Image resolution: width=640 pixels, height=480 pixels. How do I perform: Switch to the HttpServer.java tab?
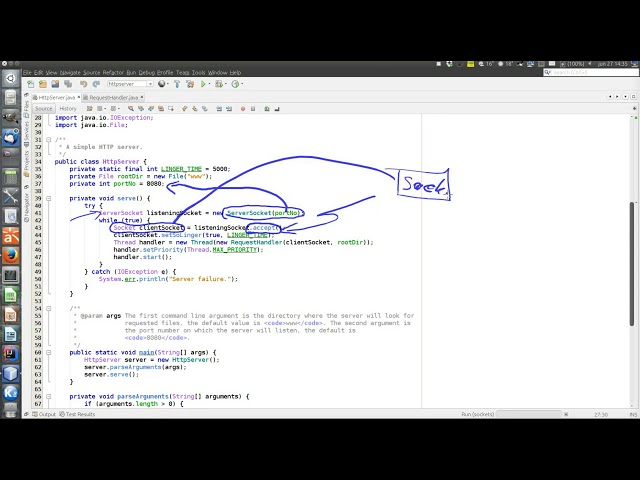pos(56,98)
